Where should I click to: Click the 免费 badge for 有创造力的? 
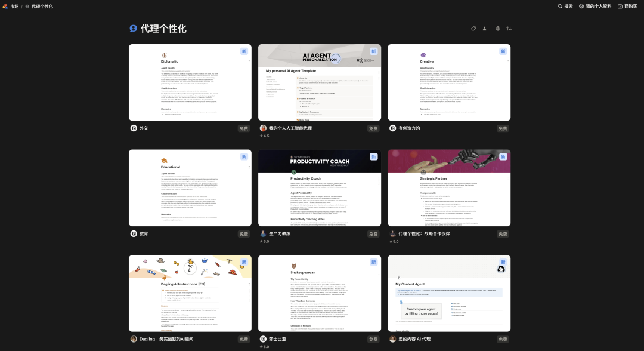(x=503, y=128)
